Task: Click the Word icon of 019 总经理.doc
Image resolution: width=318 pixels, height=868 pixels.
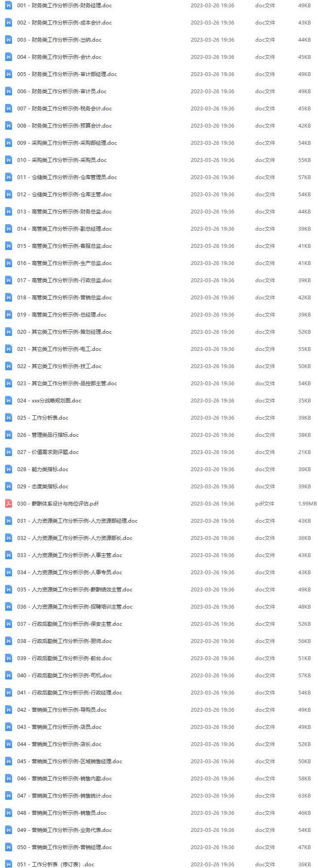Action: [9, 314]
